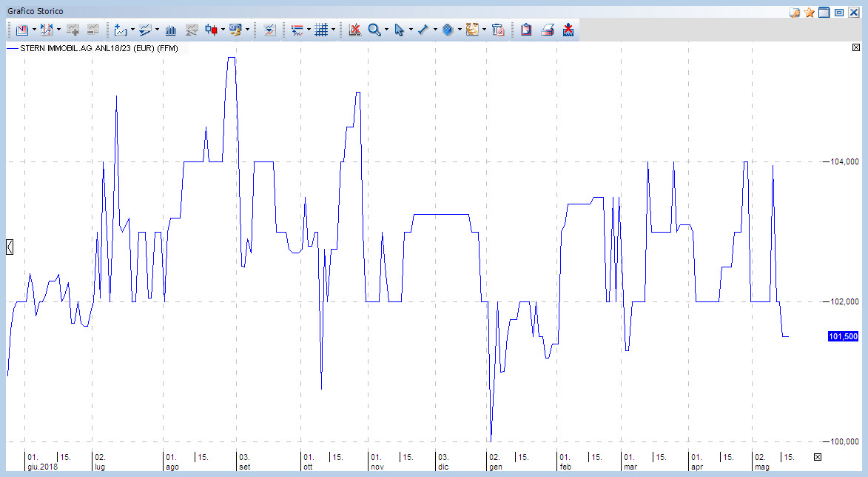Open dropdown arrow next to grid icon

(x=334, y=30)
